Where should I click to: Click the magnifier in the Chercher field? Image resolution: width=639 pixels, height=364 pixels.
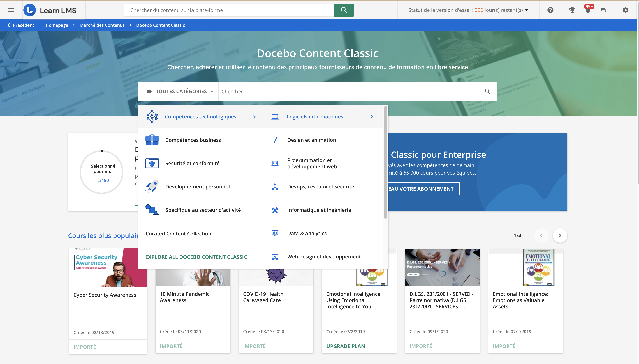[x=487, y=91]
